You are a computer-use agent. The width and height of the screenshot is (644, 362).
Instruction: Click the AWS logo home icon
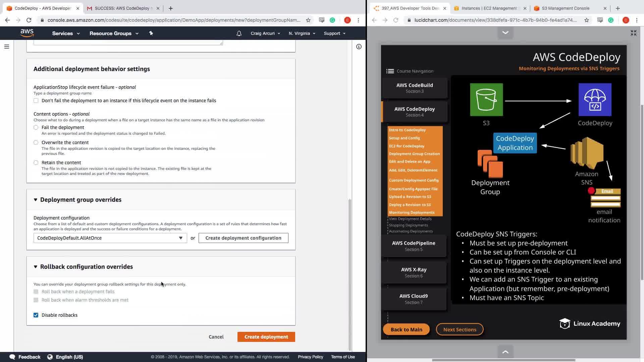coord(27,33)
